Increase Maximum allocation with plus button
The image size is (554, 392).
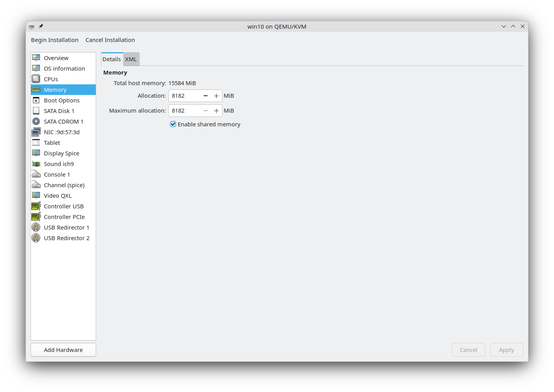click(216, 111)
